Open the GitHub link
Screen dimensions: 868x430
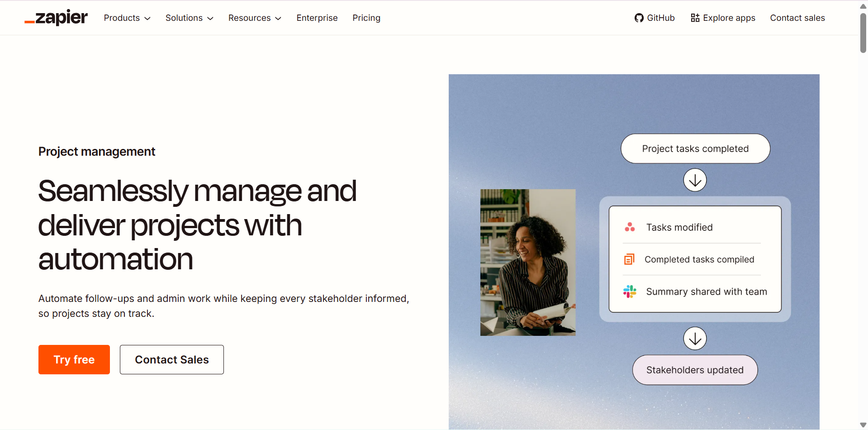click(655, 18)
